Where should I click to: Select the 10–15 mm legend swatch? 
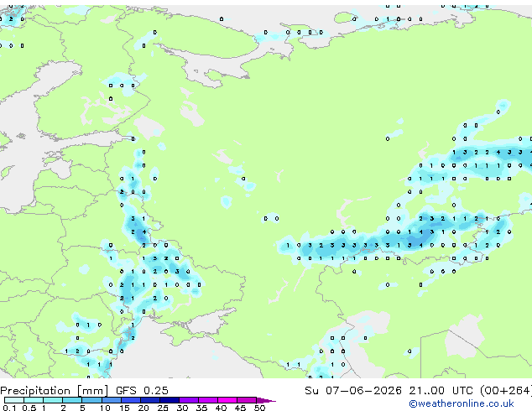coord(112,400)
